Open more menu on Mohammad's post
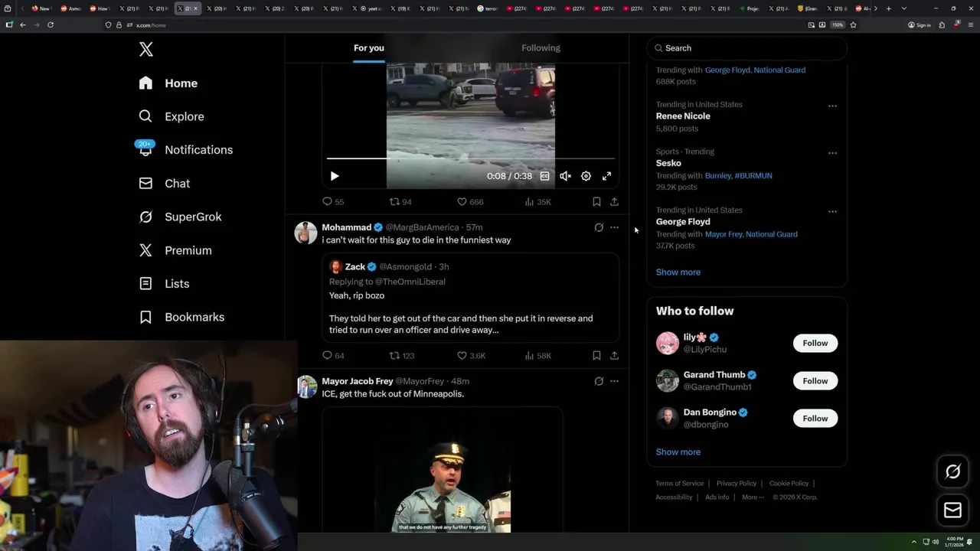Viewport: 980px width, 551px height. 614,227
